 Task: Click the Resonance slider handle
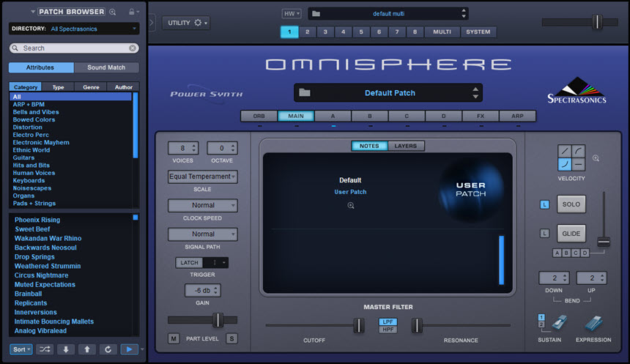(x=417, y=325)
